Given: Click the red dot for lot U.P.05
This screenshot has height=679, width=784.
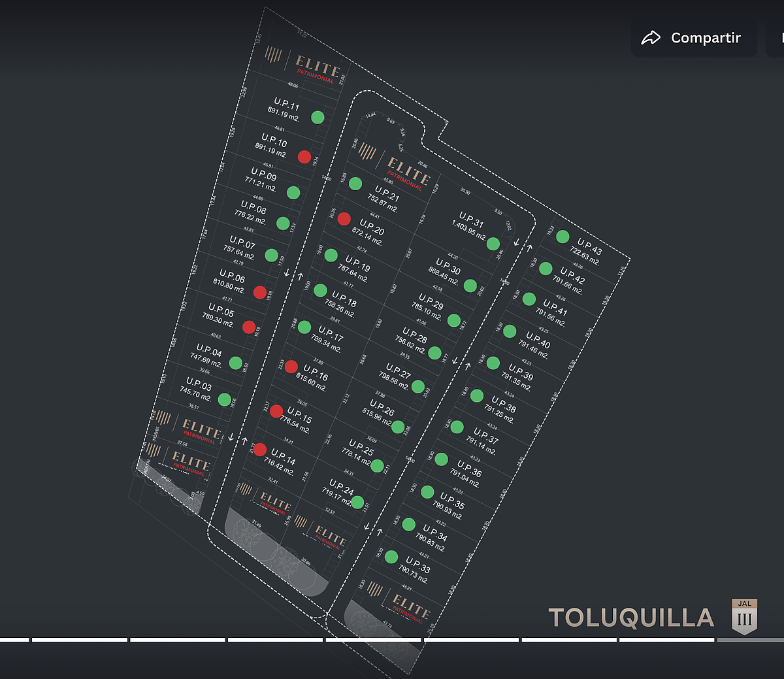Looking at the screenshot, I should [x=249, y=327].
